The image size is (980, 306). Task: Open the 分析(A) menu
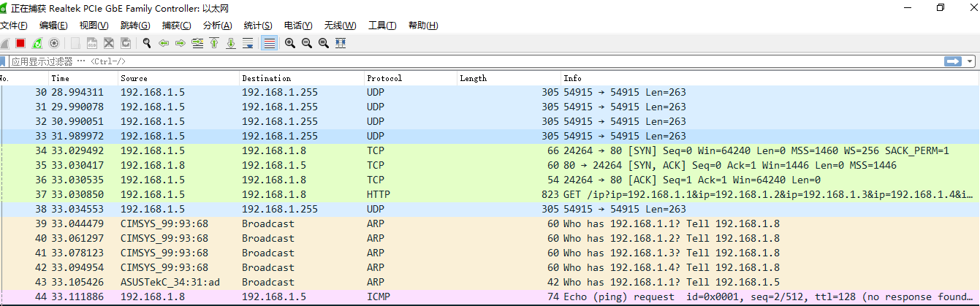217,26
